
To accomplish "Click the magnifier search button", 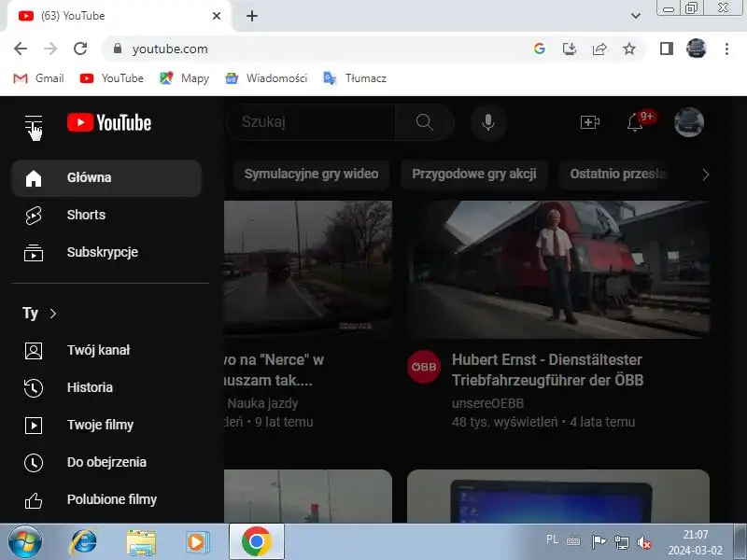I will point(424,122).
